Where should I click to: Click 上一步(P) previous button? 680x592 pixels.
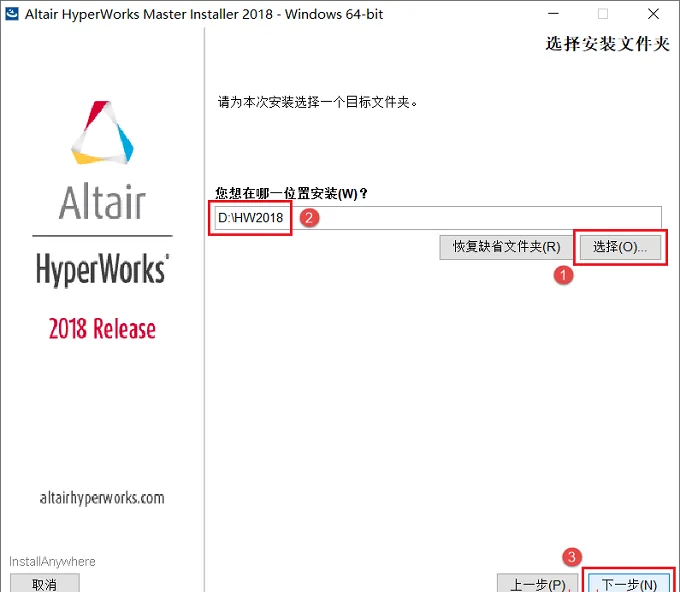(x=538, y=583)
